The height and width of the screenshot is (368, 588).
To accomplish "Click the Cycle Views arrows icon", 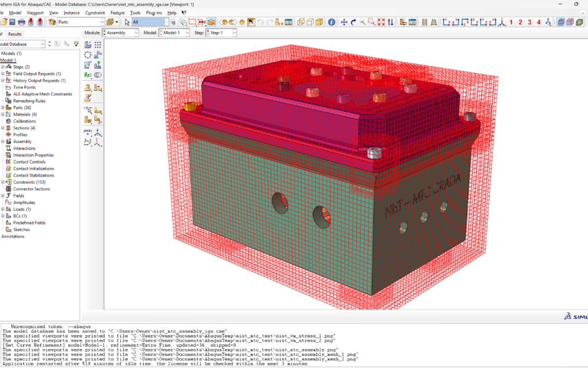I will point(390,22).
